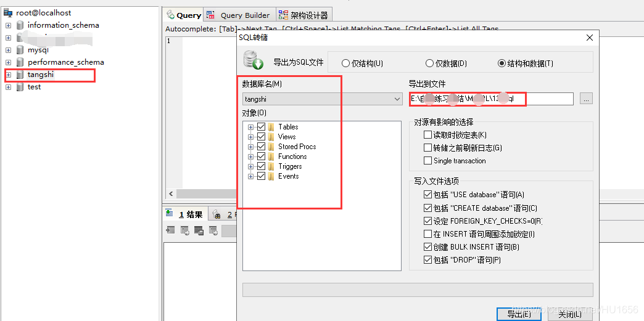Select the root@localhost server icon

pos(8,13)
